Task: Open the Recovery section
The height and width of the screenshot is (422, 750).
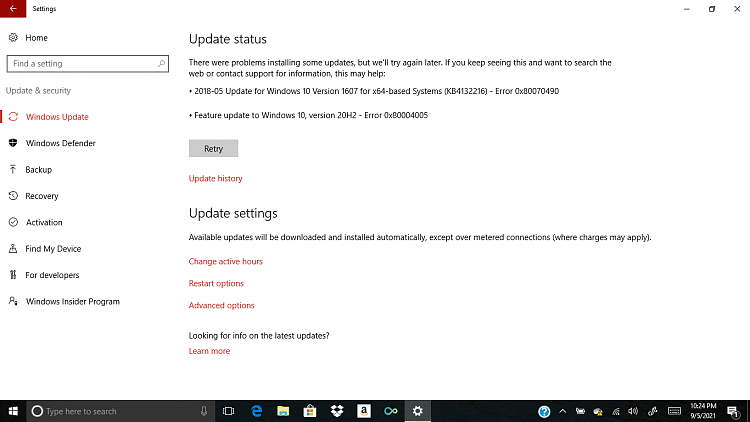Action: pyautogui.click(x=42, y=196)
